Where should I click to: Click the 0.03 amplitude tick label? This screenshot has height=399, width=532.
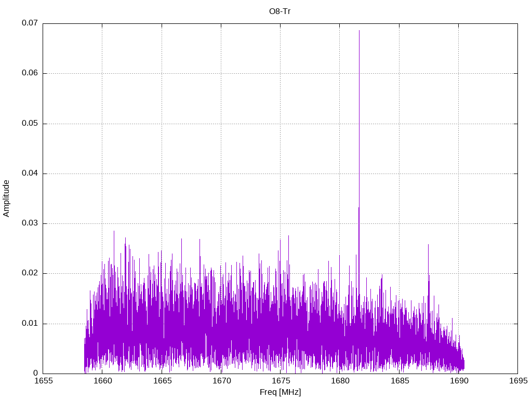pos(30,223)
